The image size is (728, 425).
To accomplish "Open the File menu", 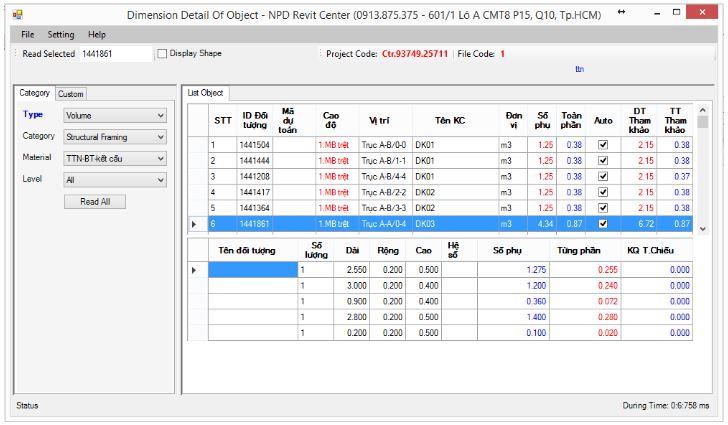I will tap(27, 34).
